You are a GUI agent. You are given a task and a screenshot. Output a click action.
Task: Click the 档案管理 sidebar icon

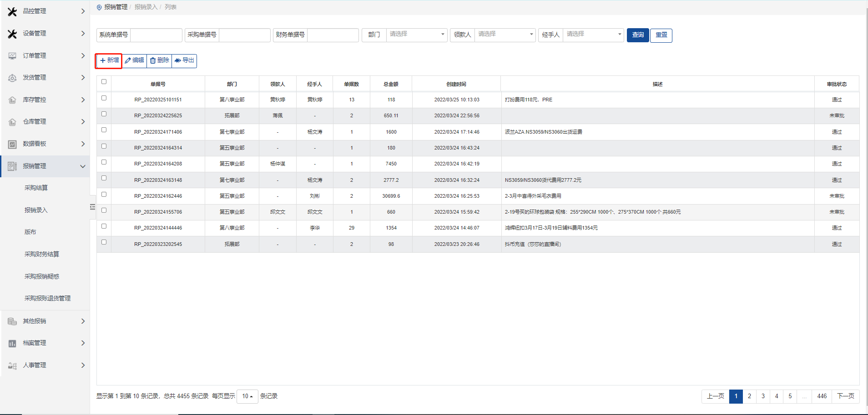(12, 343)
